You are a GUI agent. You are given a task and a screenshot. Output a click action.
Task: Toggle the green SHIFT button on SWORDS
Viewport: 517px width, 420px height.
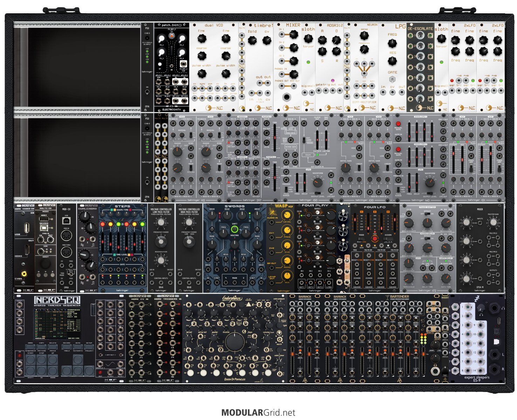click(234, 230)
